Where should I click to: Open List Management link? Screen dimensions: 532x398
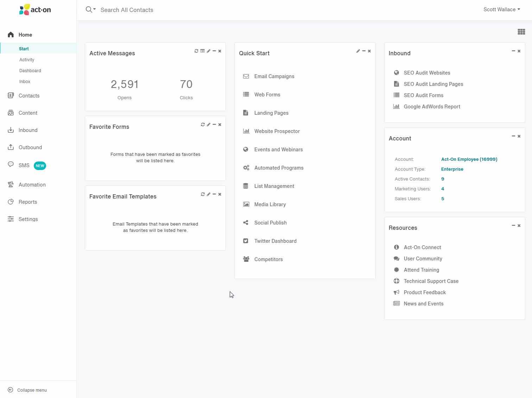point(268,186)
